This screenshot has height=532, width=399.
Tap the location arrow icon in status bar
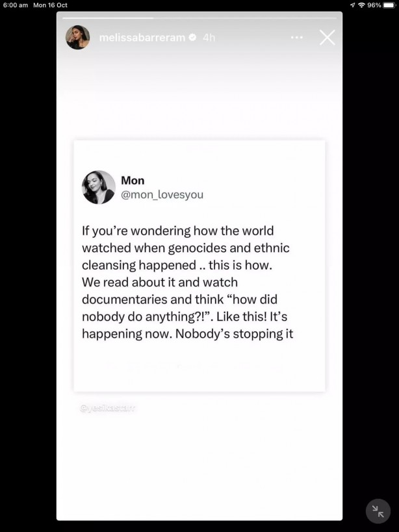click(352, 5)
